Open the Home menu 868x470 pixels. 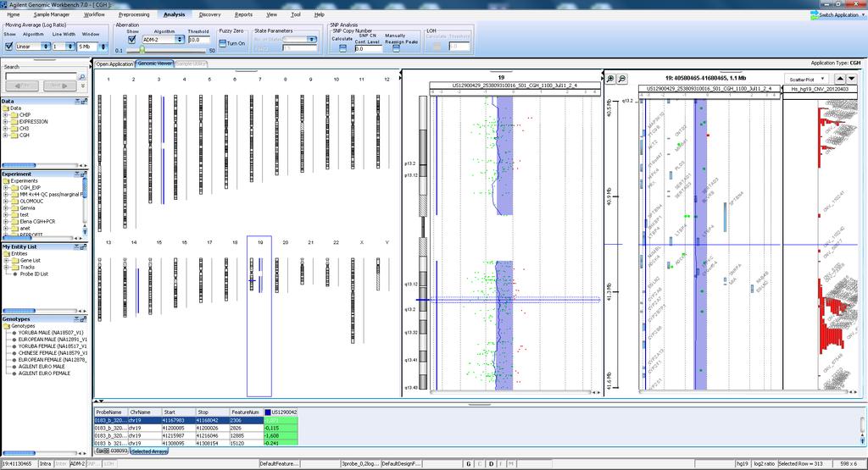coord(13,14)
